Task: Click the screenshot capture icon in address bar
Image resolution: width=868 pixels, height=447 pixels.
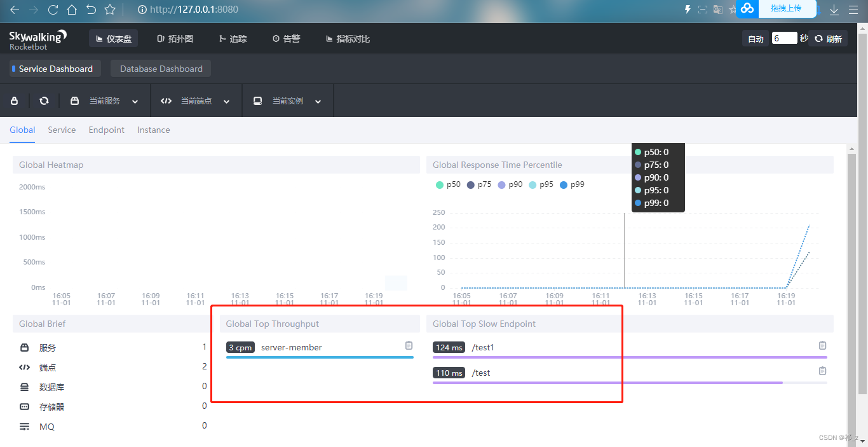Action: pos(702,10)
